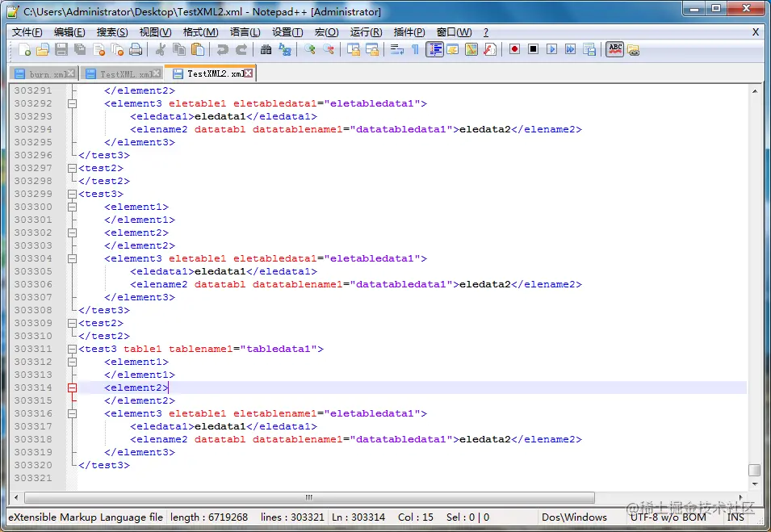
Task: Collapse element3 fold at line 303304
Action: 73,258
